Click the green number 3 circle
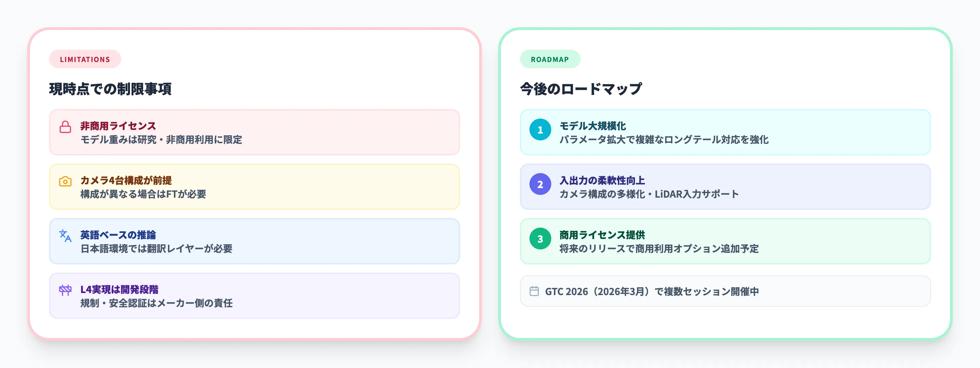980x368 pixels. click(540, 239)
